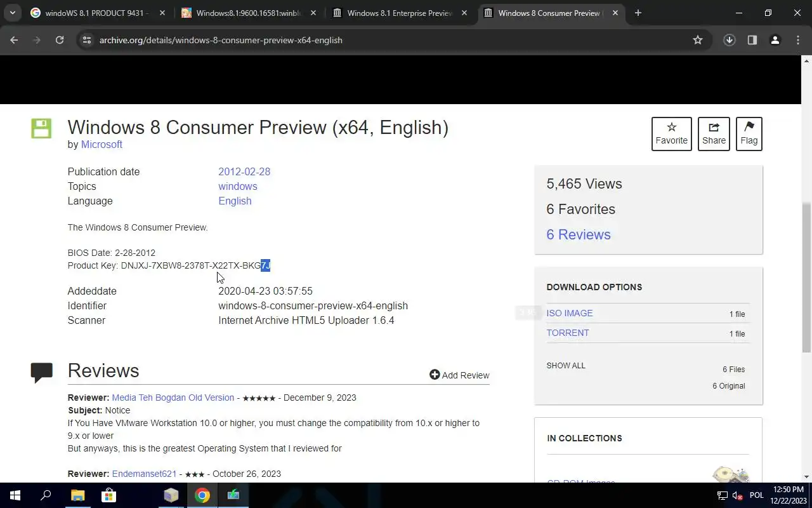This screenshot has height=508, width=812.
Task: Open the 2012-02-28 publication date link
Action: pos(244,171)
